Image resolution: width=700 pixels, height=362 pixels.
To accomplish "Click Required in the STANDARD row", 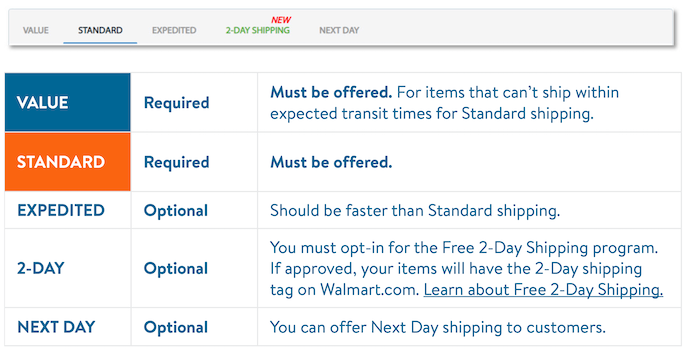I will (176, 162).
